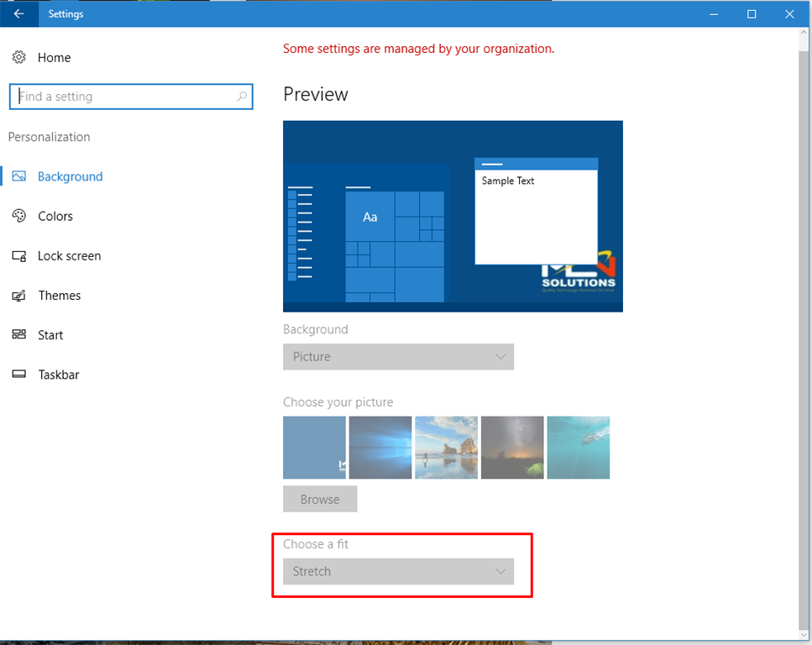Click the 'Choose your picture' label
812x645 pixels.
[x=338, y=402]
